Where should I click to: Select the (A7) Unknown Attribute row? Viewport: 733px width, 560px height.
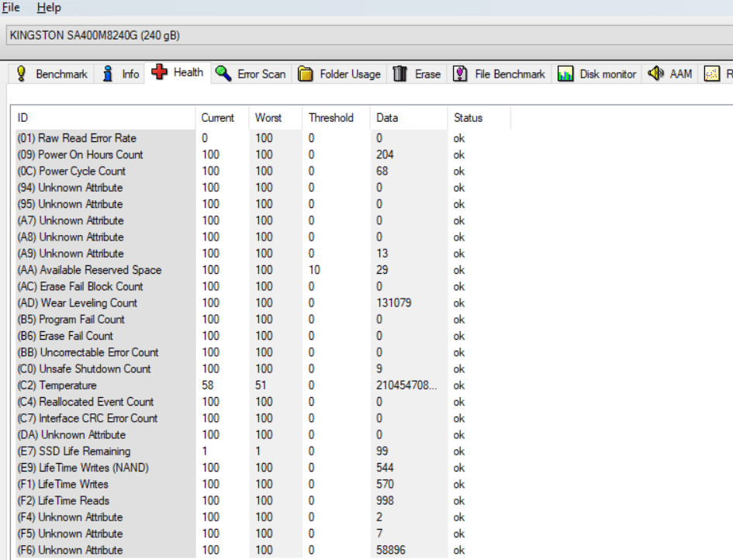click(x=262, y=220)
